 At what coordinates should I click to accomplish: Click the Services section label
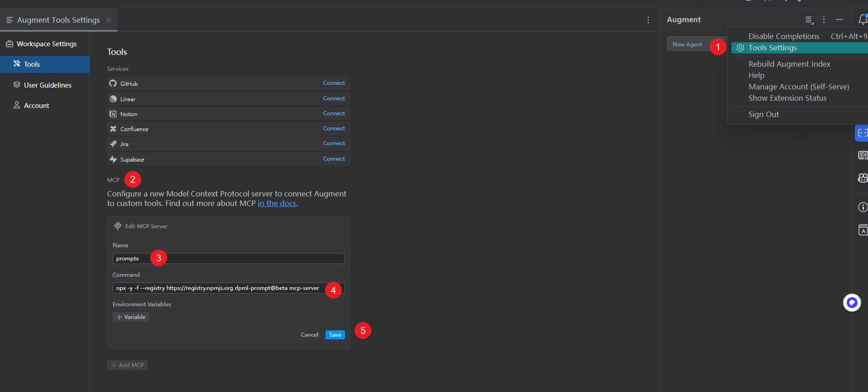118,69
